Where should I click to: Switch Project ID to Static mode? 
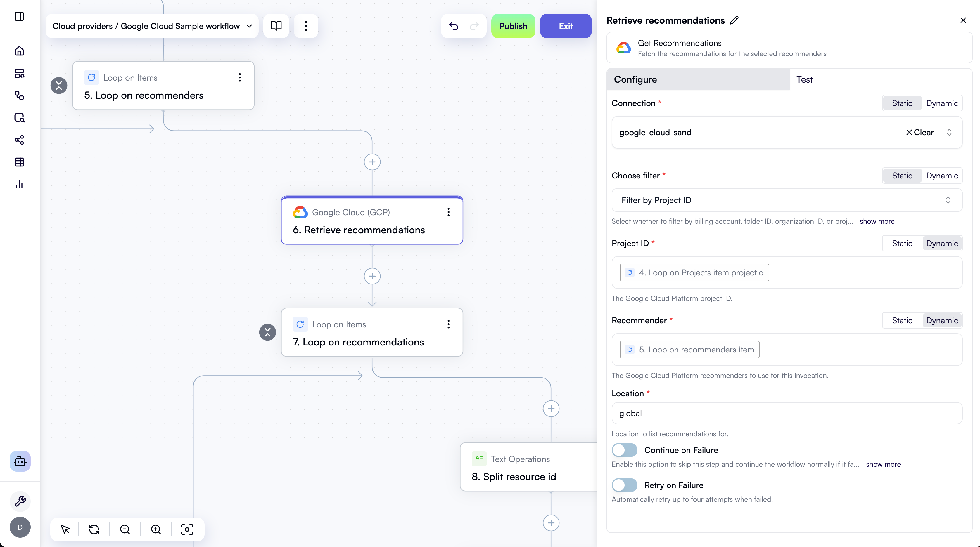[x=902, y=243]
